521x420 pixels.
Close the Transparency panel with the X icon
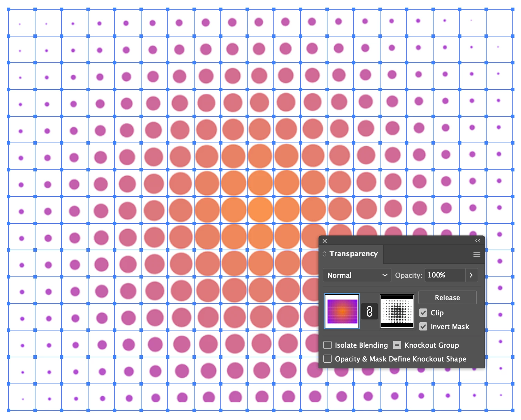325,241
